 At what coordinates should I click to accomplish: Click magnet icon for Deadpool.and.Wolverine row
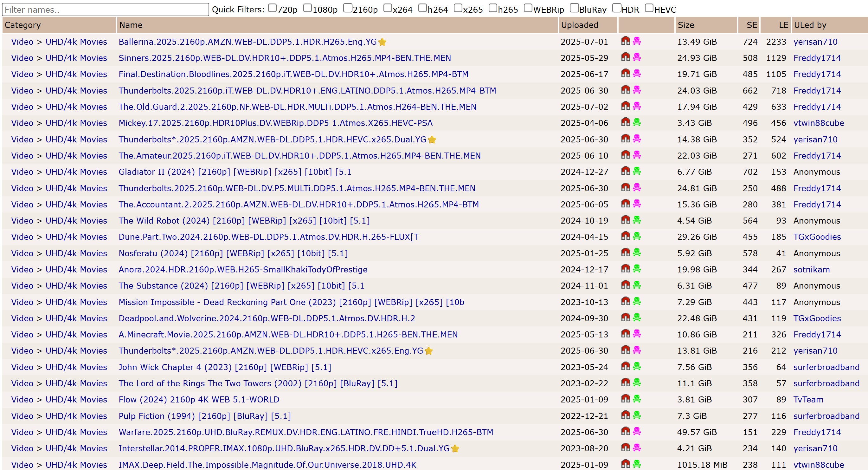click(625, 317)
